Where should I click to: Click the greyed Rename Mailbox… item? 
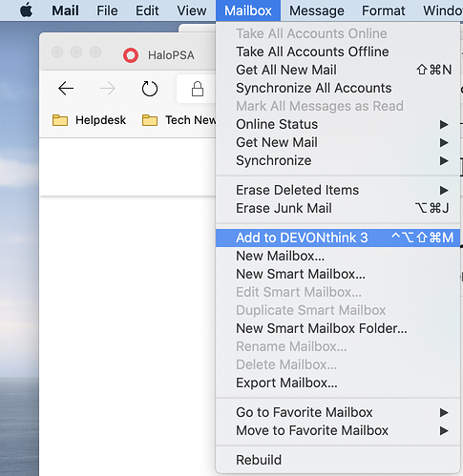point(338,346)
